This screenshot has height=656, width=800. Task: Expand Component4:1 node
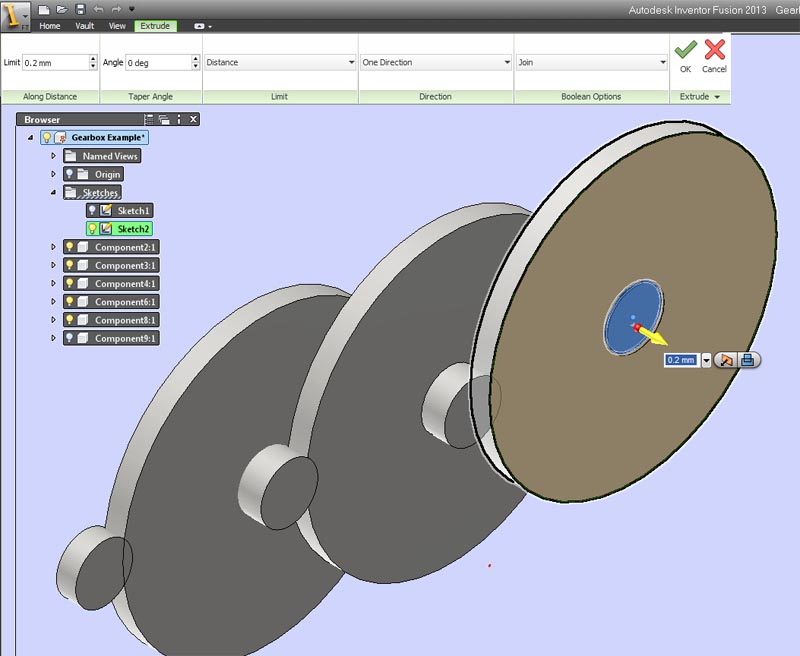tap(53, 284)
